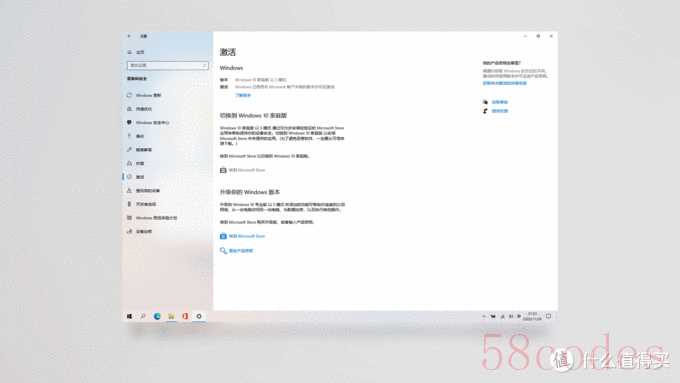
Task: Open Windows Insider Program item
Action: point(156,218)
